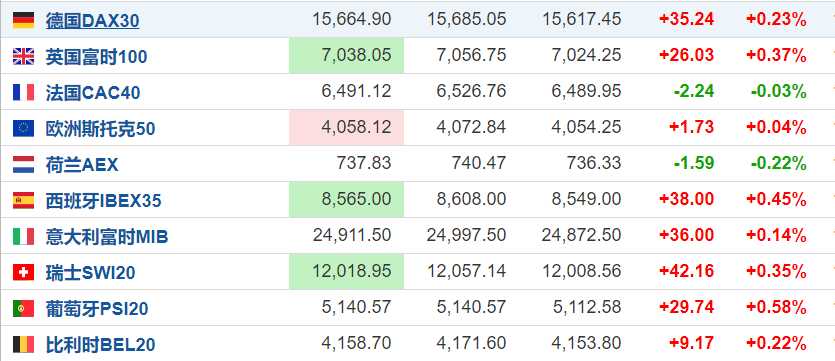Click the Netherlands flag icon
This screenshot has height=361, width=835.
pyautogui.click(x=23, y=165)
